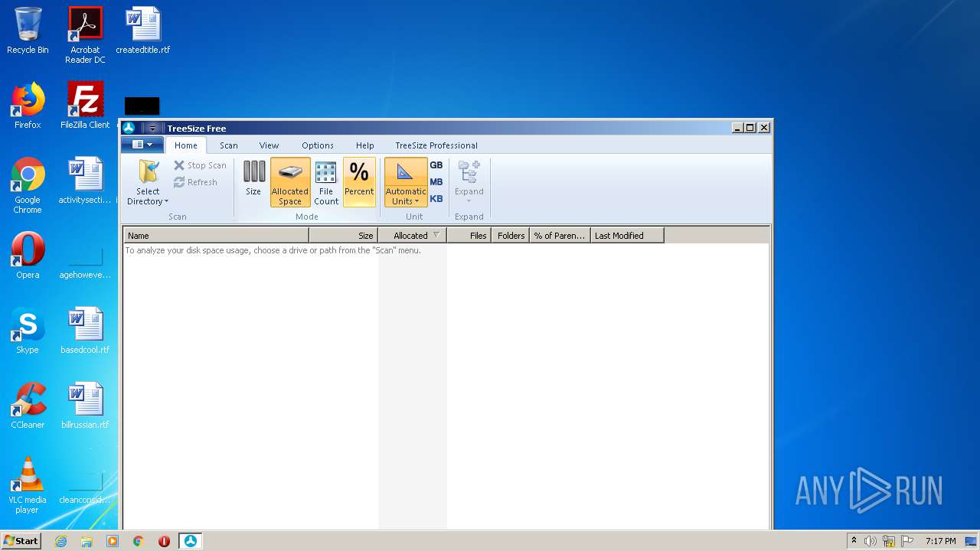This screenshot has width=980, height=551.
Task: Open the Automatic Units dropdown
Action: coord(406,182)
